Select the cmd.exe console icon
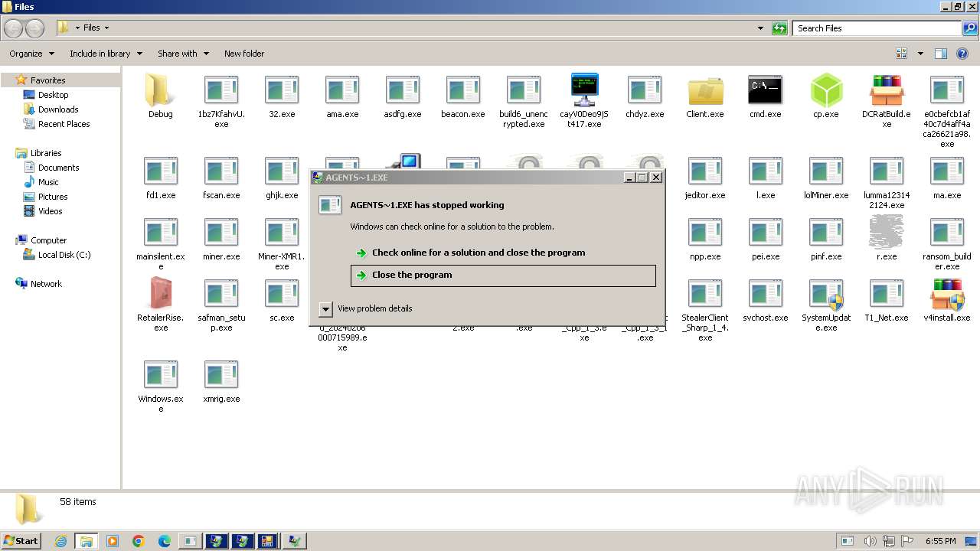 pyautogui.click(x=766, y=90)
